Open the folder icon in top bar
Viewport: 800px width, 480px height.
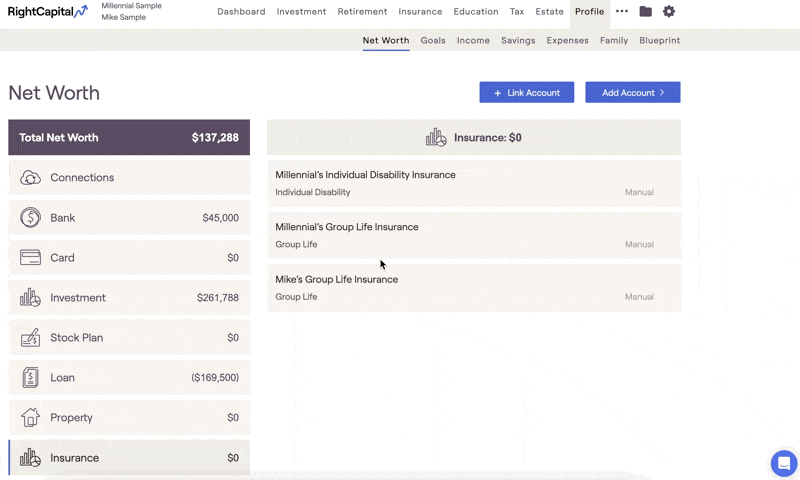pyautogui.click(x=645, y=11)
